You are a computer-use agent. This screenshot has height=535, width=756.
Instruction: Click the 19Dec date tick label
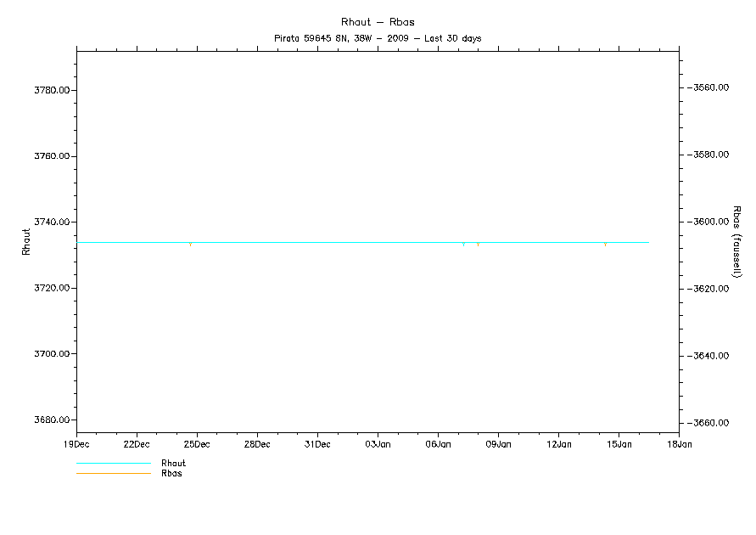pyautogui.click(x=76, y=443)
